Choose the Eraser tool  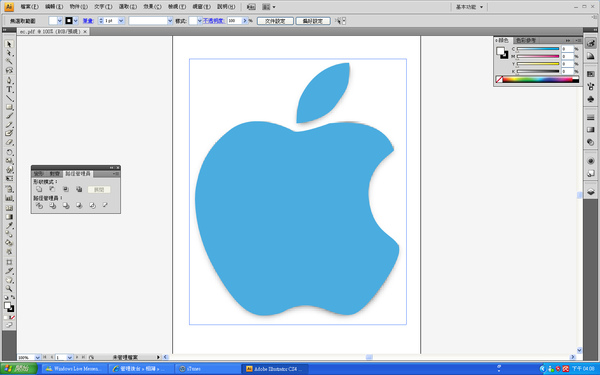[9, 142]
